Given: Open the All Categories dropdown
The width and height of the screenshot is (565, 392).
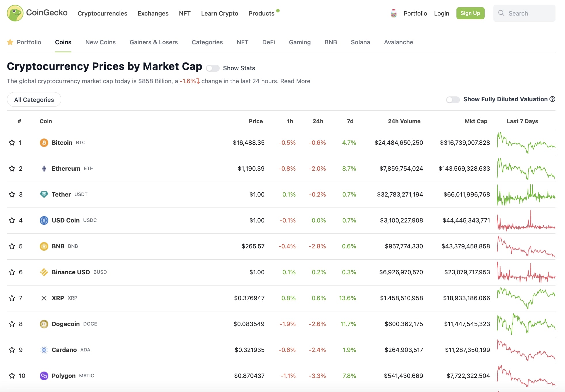Looking at the screenshot, I should (x=34, y=100).
